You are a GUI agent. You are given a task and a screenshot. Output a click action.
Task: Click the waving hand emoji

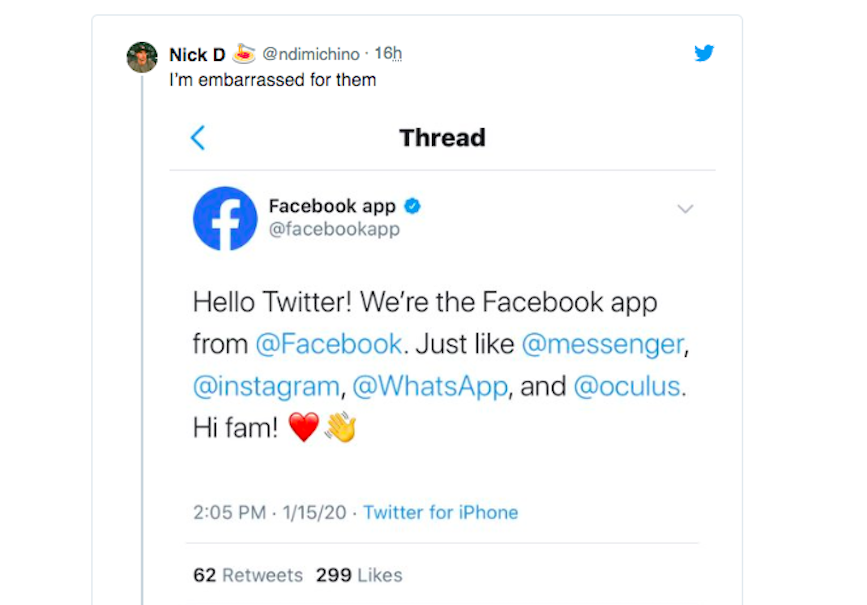340,429
